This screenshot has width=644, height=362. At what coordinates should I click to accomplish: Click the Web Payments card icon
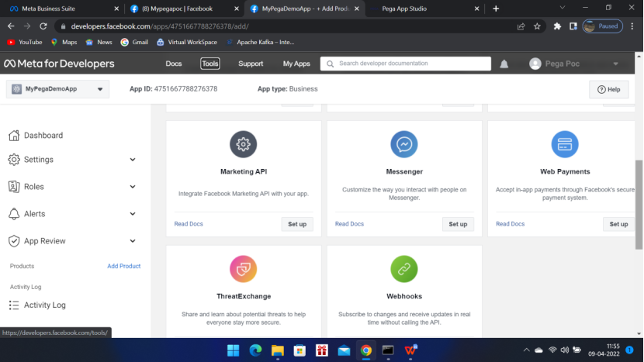pyautogui.click(x=565, y=144)
